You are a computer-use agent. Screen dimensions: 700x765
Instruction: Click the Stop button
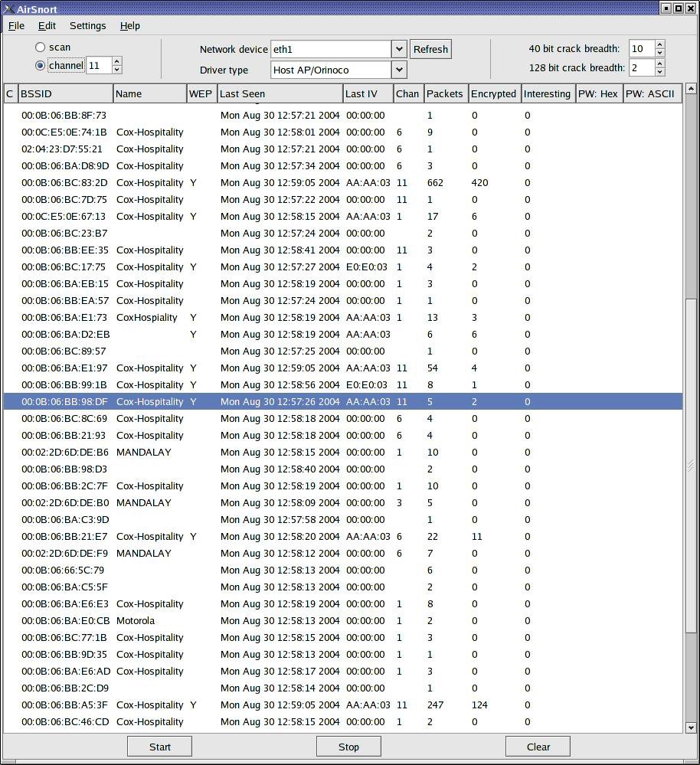(x=348, y=747)
